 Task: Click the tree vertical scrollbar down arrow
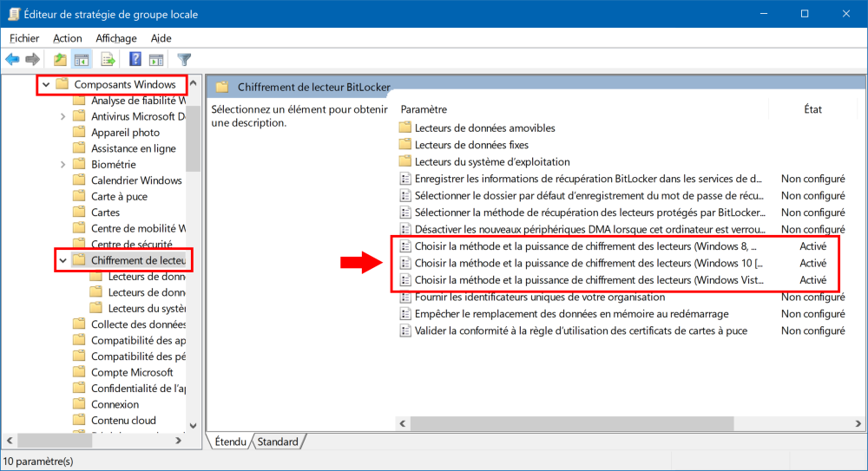click(x=194, y=426)
